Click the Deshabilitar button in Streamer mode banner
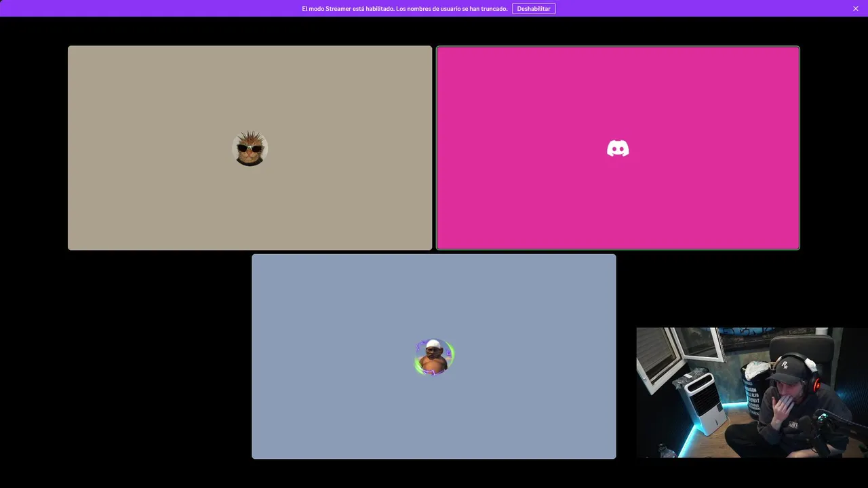Viewport: 868px width, 488px height. [x=534, y=9]
